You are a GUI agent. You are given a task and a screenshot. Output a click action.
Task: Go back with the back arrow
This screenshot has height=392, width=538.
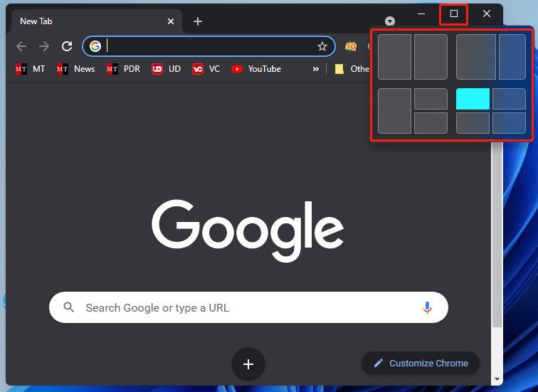(21, 46)
